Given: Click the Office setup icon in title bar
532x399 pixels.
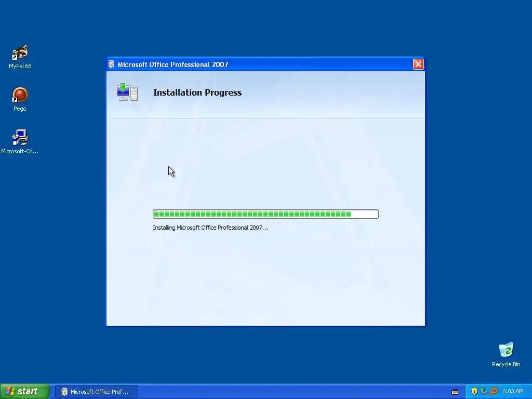Looking at the screenshot, I should (x=111, y=64).
